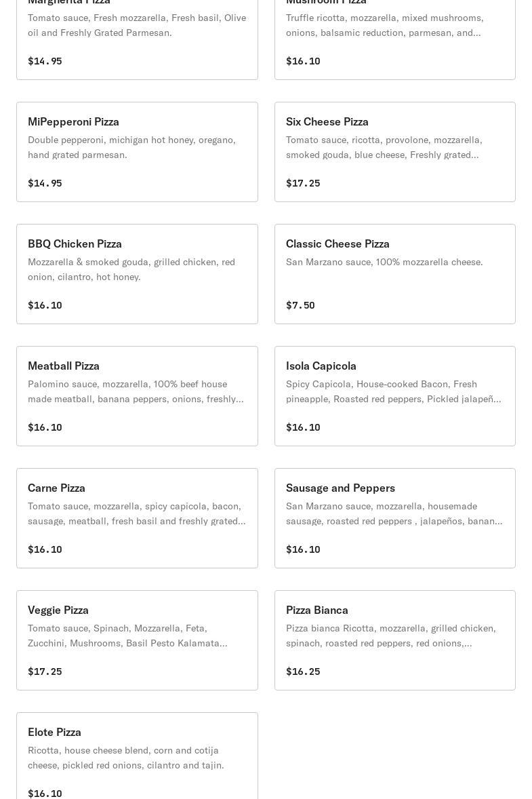
Task: Select the Meatball Pizza card
Action: coord(137,396)
